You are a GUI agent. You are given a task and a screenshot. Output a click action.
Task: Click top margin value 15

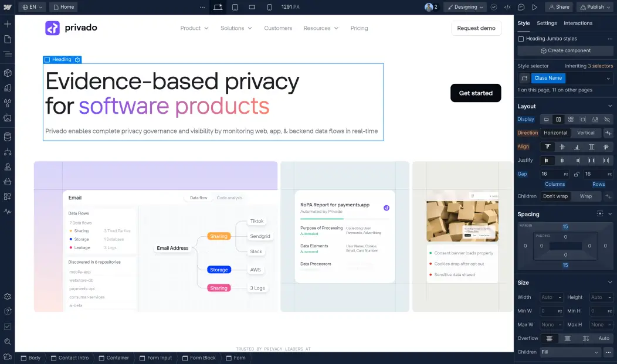coord(565,227)
